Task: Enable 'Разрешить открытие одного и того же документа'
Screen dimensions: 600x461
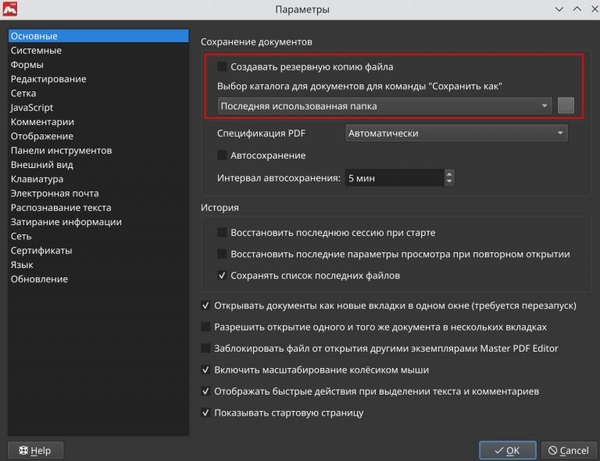Action: [205, 327]
